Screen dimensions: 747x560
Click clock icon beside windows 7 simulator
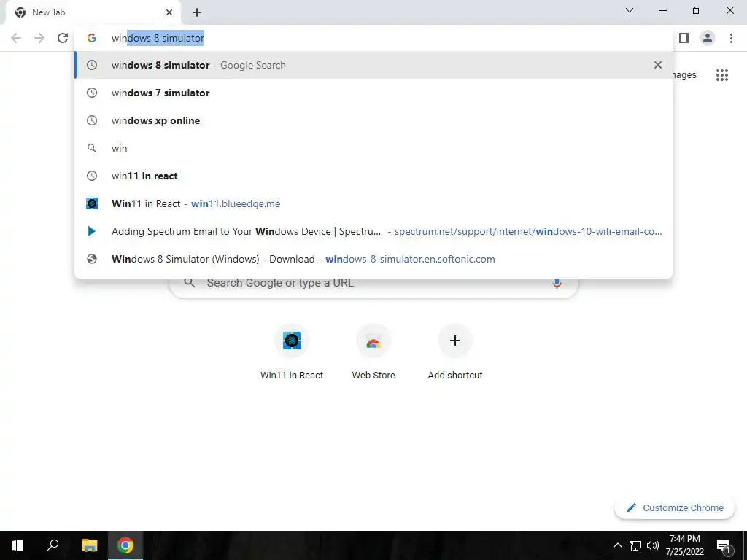(x=91, y=93)
